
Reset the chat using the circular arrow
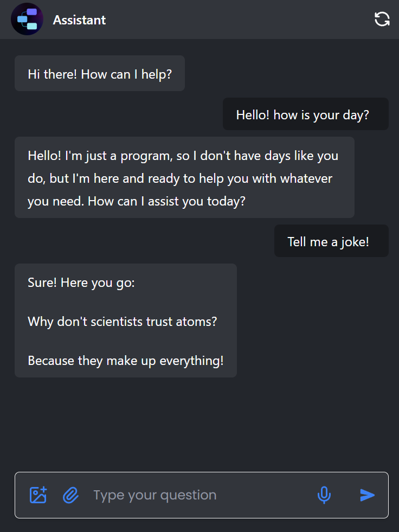pyautogui.click(x=382, y=18)
